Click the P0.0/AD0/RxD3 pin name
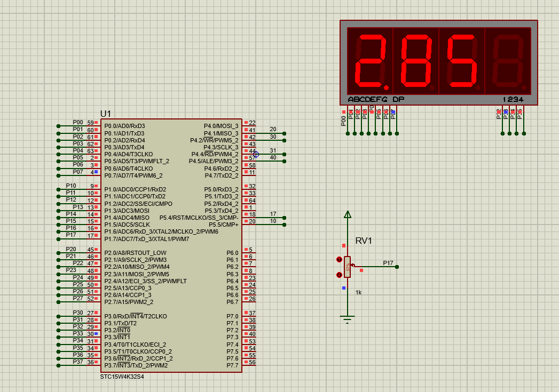This screenshot has height=392, width=559. click(x=124, y=126)
